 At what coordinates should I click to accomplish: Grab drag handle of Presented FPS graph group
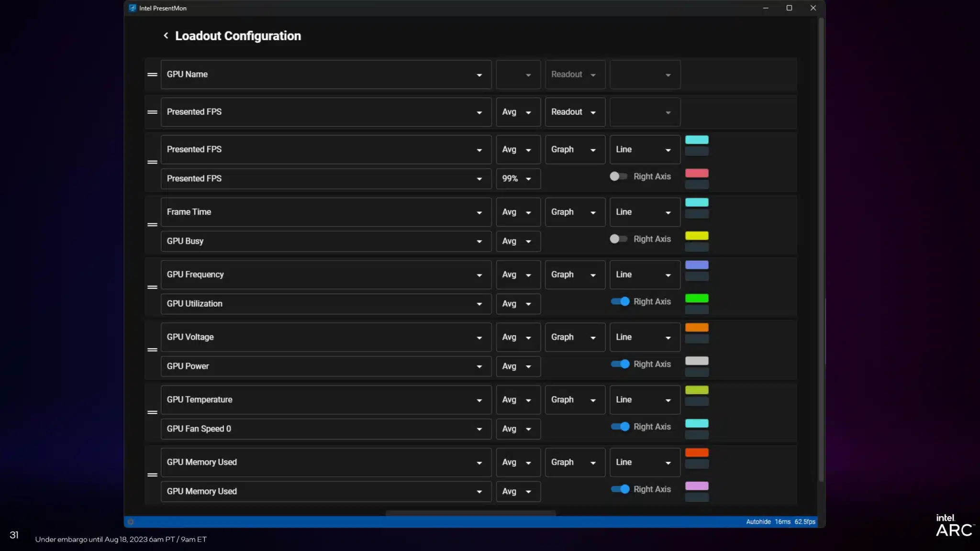point(152,162)
